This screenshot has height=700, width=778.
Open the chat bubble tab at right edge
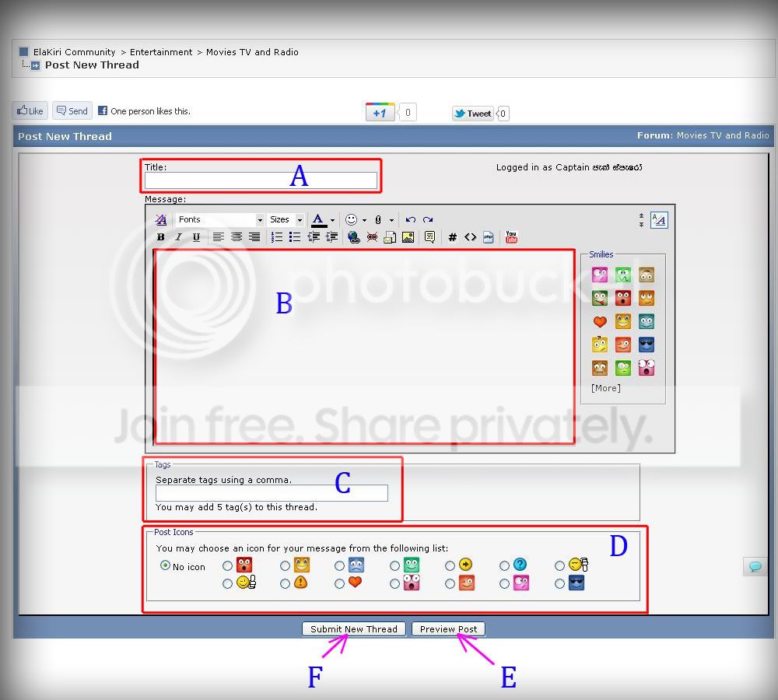755,566
